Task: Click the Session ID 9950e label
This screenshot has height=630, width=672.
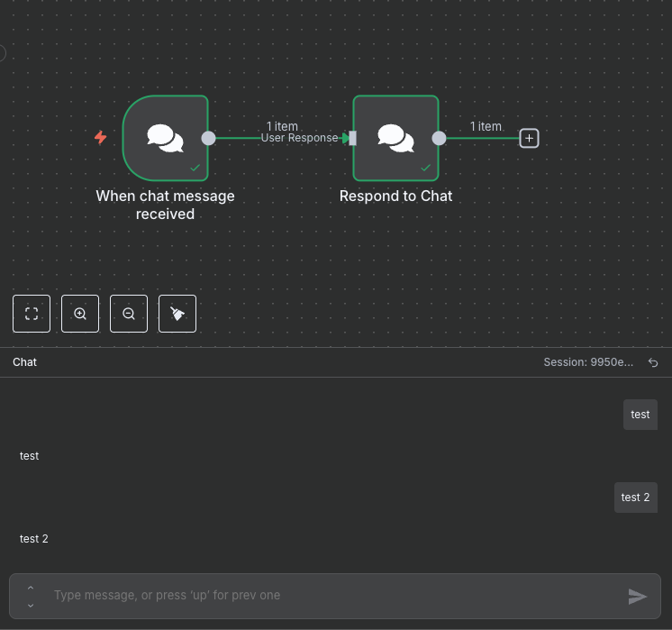Action: click(x=588, y=362)
